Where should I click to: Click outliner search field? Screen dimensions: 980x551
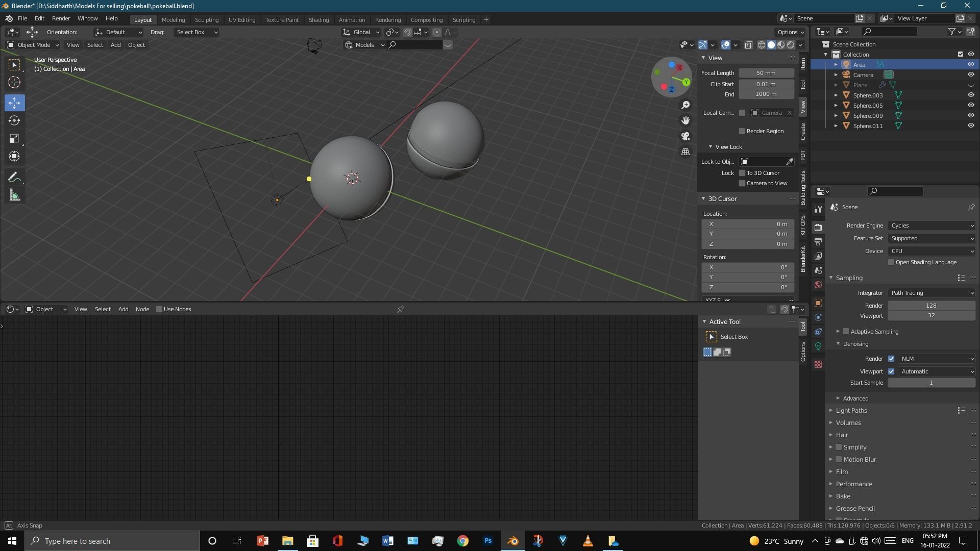tap(889, 32)
